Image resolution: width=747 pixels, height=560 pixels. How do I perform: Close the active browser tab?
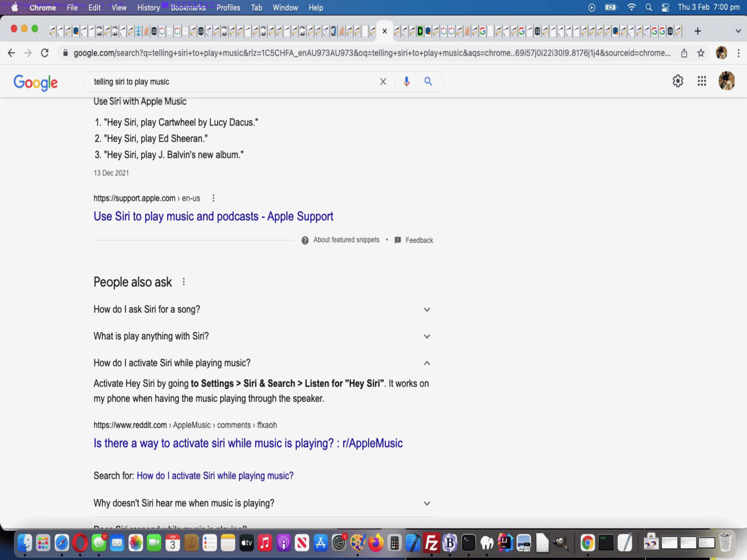[x=384, y=31]
